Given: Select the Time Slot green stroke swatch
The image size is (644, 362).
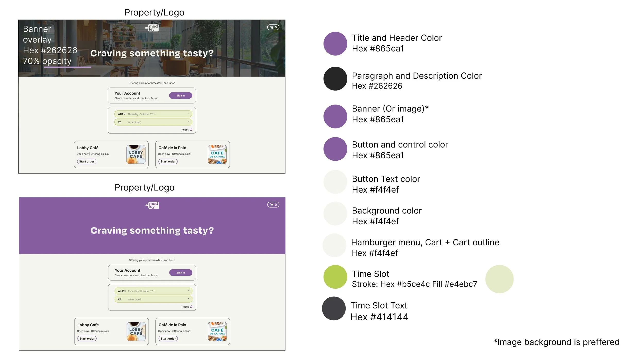Looking at the screenshot, I should click(x=335, y=277).
